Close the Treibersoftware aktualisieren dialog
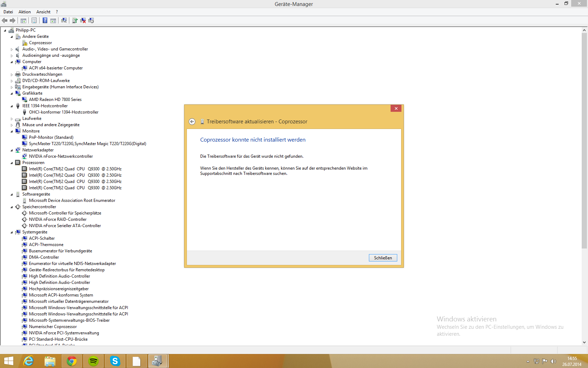The width and height of the screenshot is (588, 368). [396, 109]
